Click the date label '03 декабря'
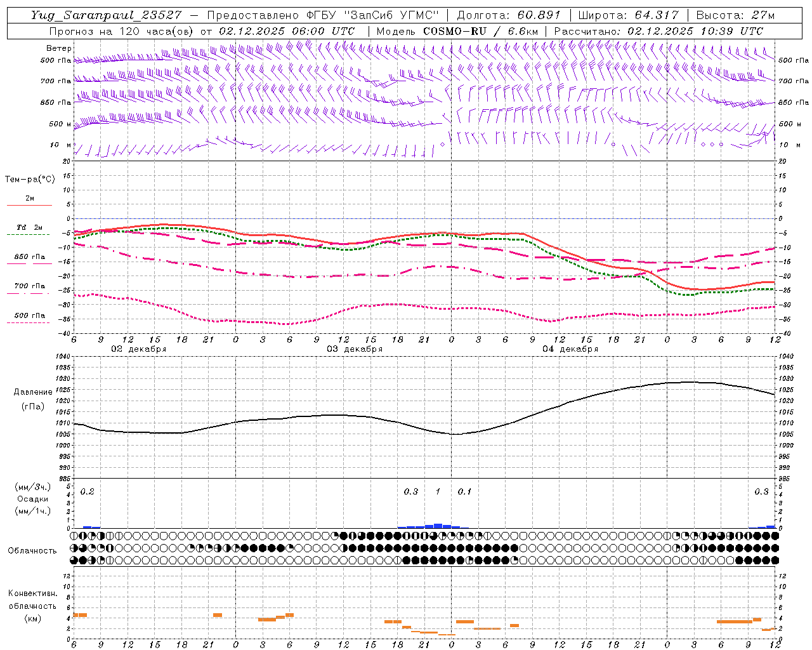Image resolution: width=812 pixels, height=650 pixels. [x=355, y=349]
